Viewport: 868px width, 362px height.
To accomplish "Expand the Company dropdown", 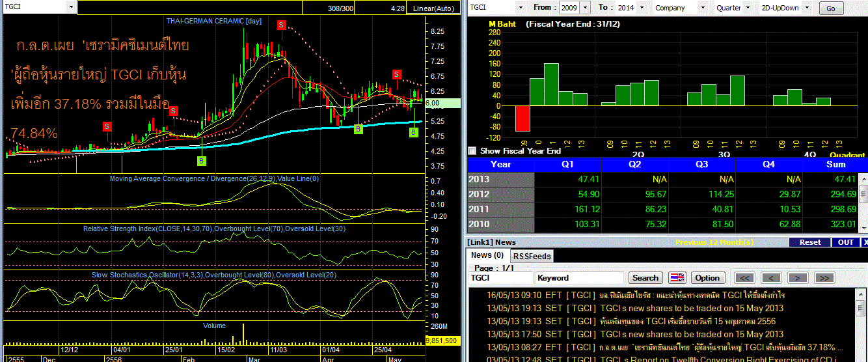I will point(701,8).
